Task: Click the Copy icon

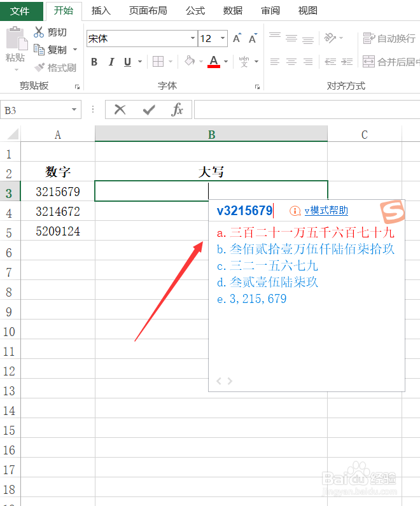Action: click(x=39, y=50)
